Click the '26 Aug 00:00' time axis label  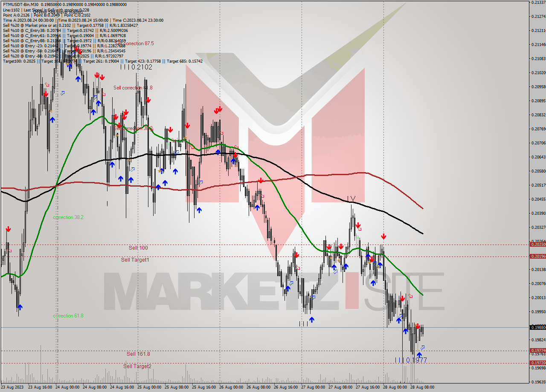(x=231, y=387)
